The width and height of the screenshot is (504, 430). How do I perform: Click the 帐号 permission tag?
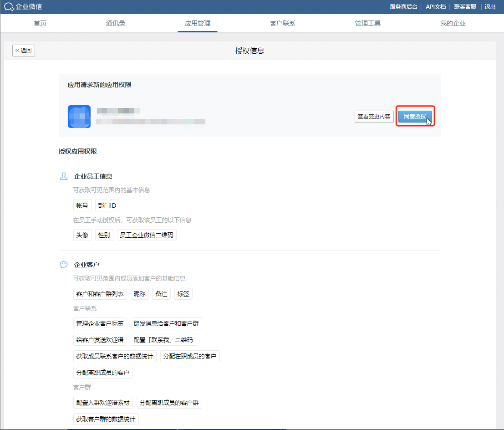(x=82, y=205)
